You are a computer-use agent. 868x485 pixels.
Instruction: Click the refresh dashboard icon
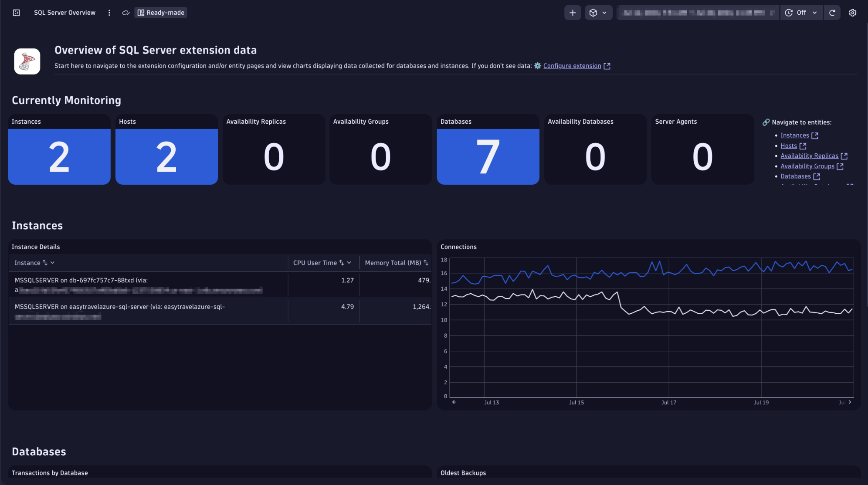pyautogui.click(x=832, y=13)
